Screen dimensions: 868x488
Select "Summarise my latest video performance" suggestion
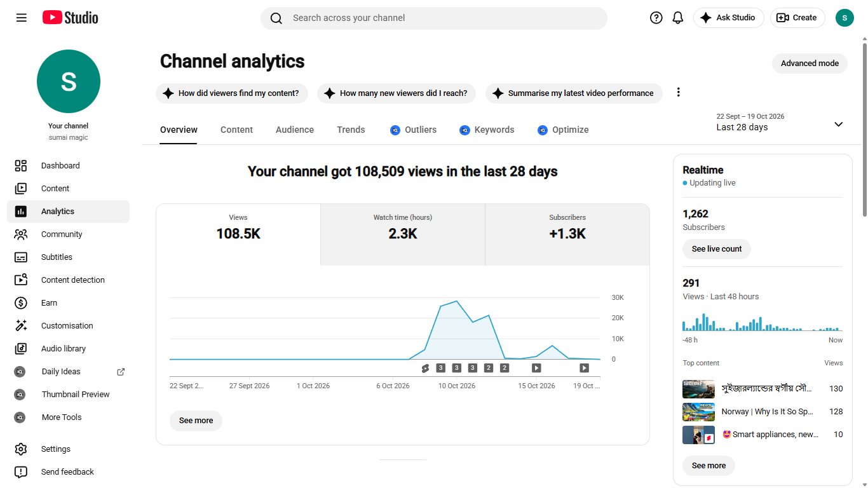[x=574, y=93]
